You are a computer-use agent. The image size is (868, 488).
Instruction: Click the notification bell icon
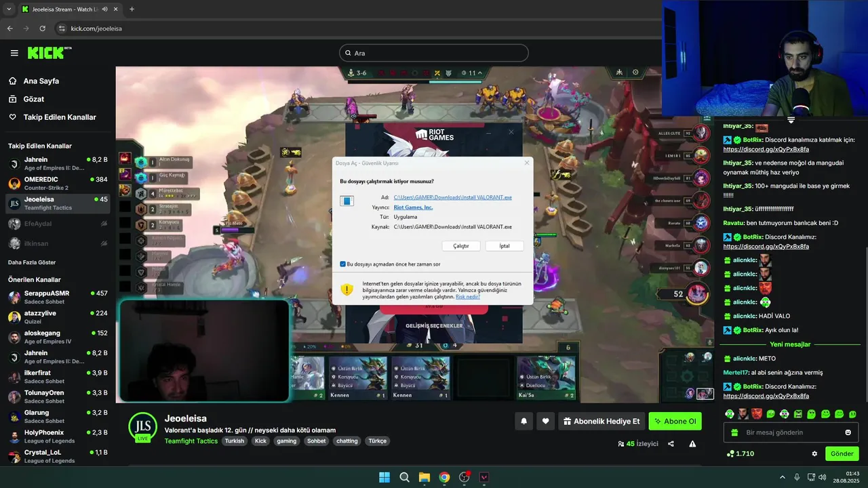point(524,422)
